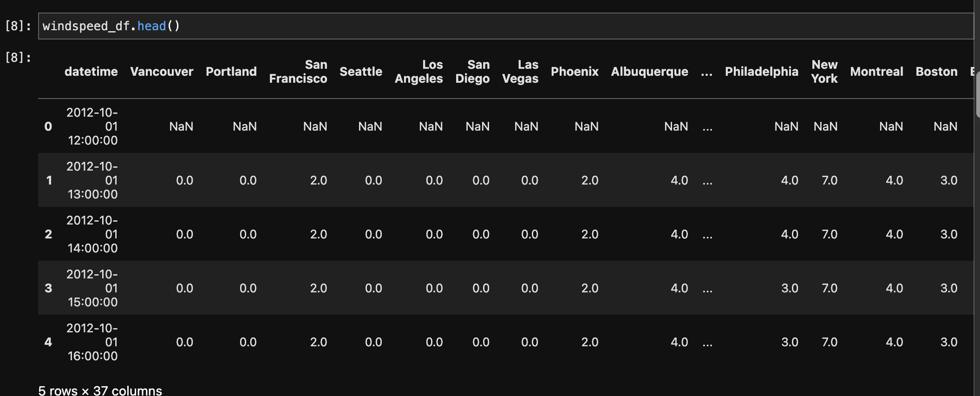Click the Boston column header

[936, 72]
